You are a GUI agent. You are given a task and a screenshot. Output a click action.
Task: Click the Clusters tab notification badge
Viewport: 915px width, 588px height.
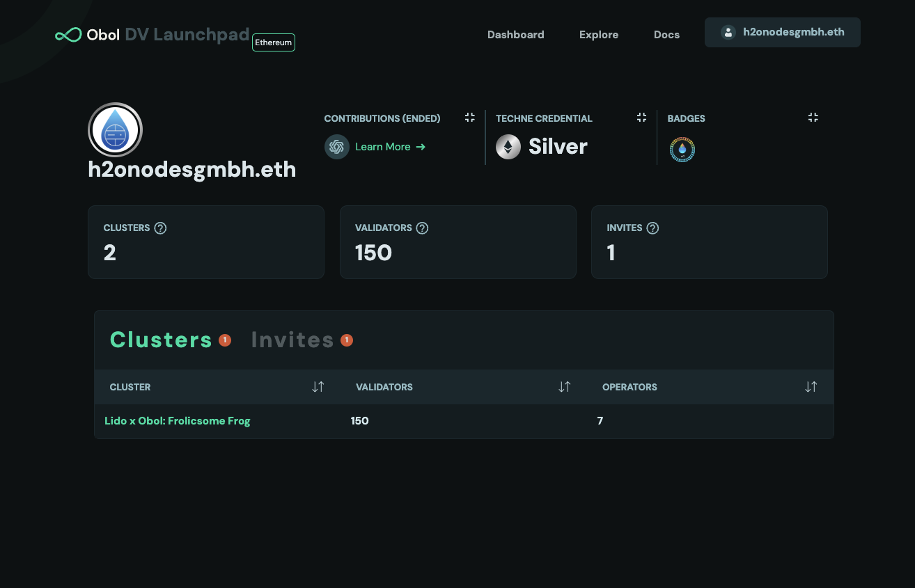coord(225,340)
